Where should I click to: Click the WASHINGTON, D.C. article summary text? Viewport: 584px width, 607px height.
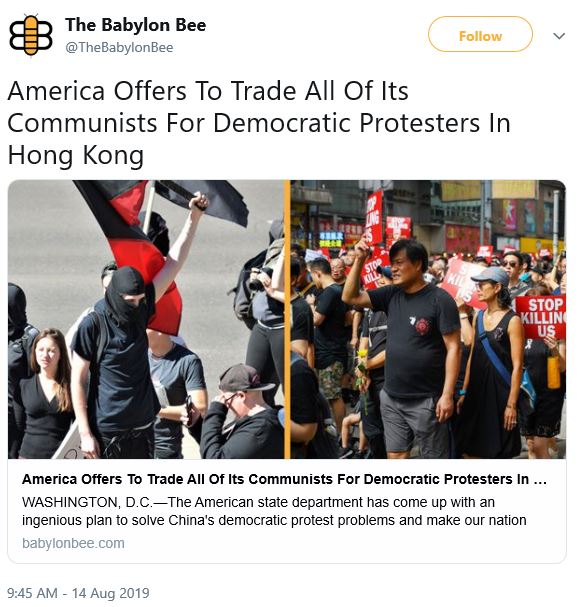click(274, 511)
